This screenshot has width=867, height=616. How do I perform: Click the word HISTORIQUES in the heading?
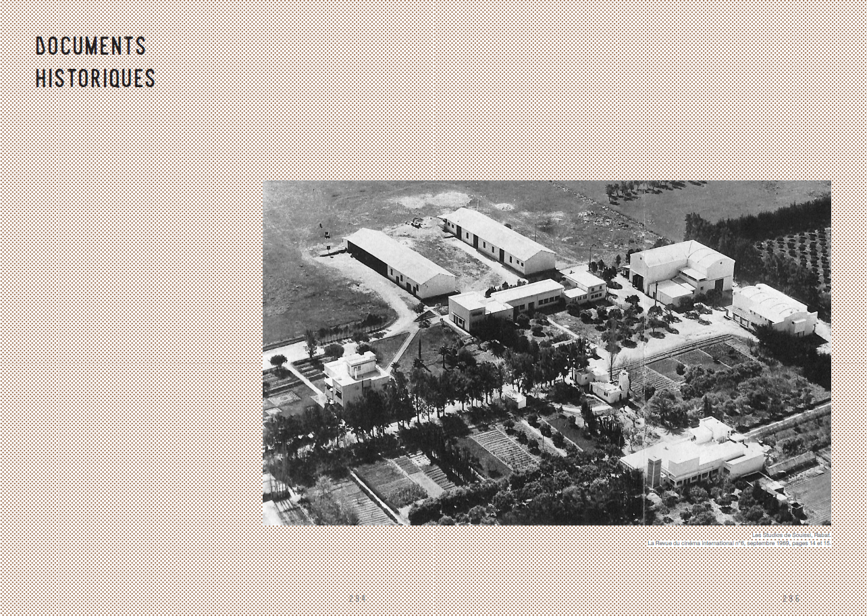(95, 78)
